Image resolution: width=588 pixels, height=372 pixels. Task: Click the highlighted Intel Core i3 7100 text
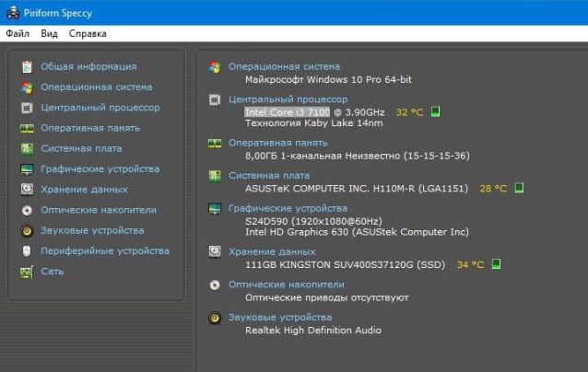288,112
